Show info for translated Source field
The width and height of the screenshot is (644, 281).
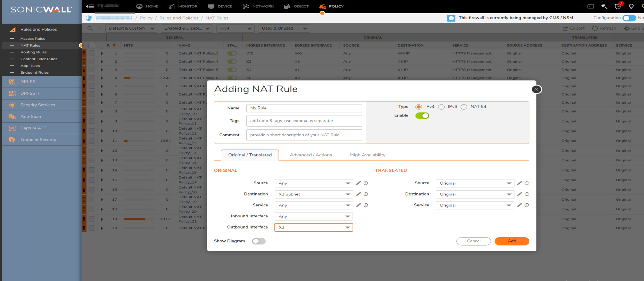pyautogui.click(x=527, y=183)
